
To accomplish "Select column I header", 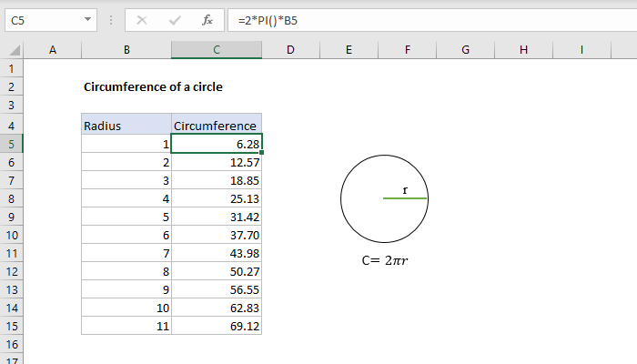I will click(581, 50).
